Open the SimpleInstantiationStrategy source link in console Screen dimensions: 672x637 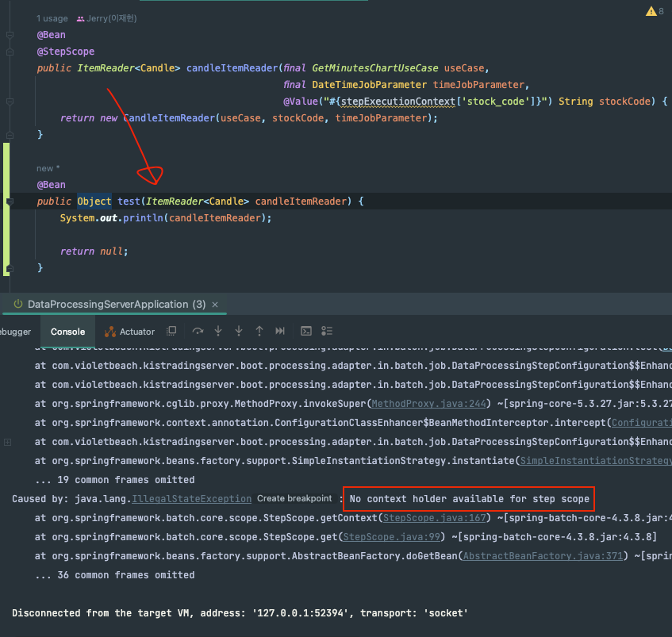point(596,461)
